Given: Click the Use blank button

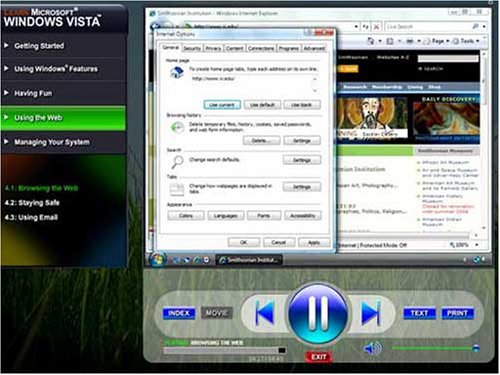Looking at the screenshot, I should point(302,105).
